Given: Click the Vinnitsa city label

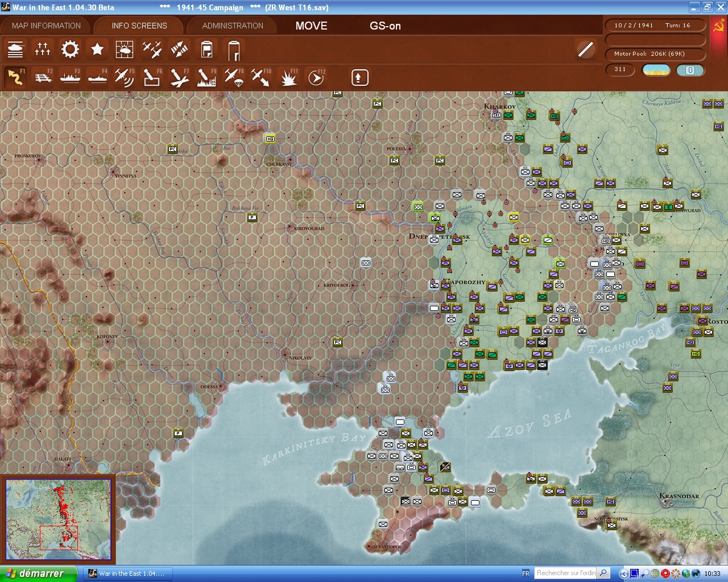Looking at the screenshot, I should coord(126,176).
